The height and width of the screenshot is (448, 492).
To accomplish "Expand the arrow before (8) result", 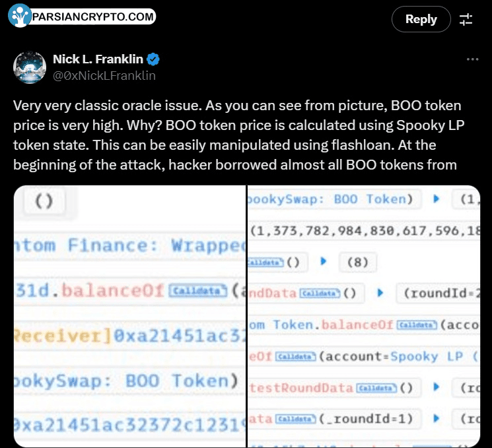I will pyautogui.click(x=323, y=261).
